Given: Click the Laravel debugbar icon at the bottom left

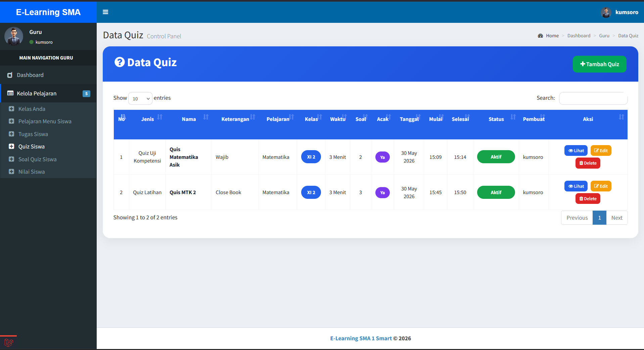Looking at the screenshot, I should pyautogui.click(x=9, y=343).
